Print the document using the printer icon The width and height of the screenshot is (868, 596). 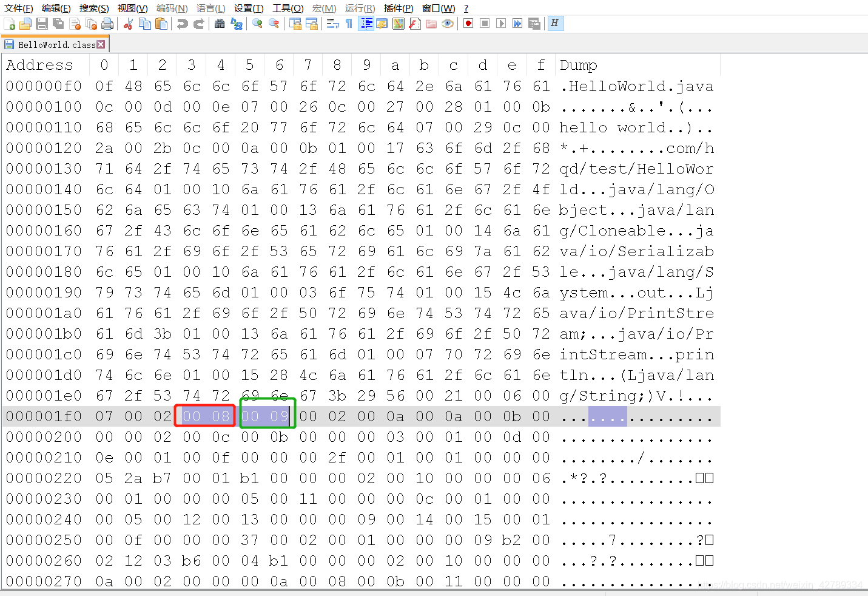(x=108, y=24)
